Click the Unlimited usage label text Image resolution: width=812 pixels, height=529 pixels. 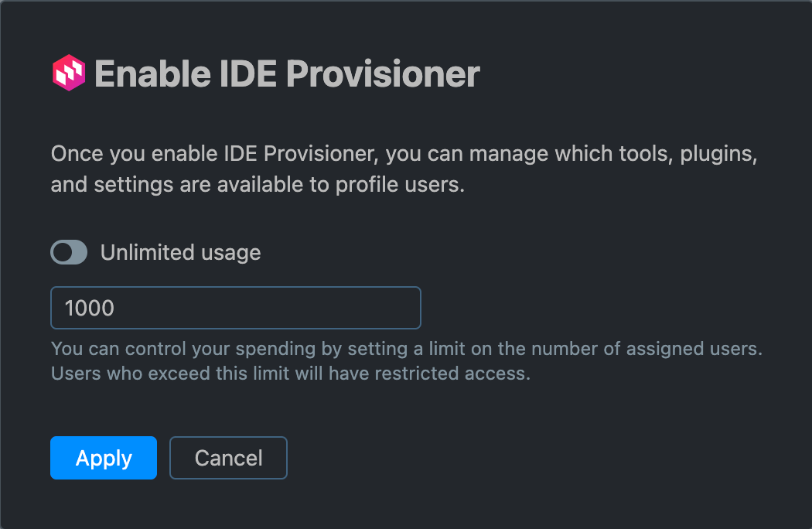tap(180, 252)
